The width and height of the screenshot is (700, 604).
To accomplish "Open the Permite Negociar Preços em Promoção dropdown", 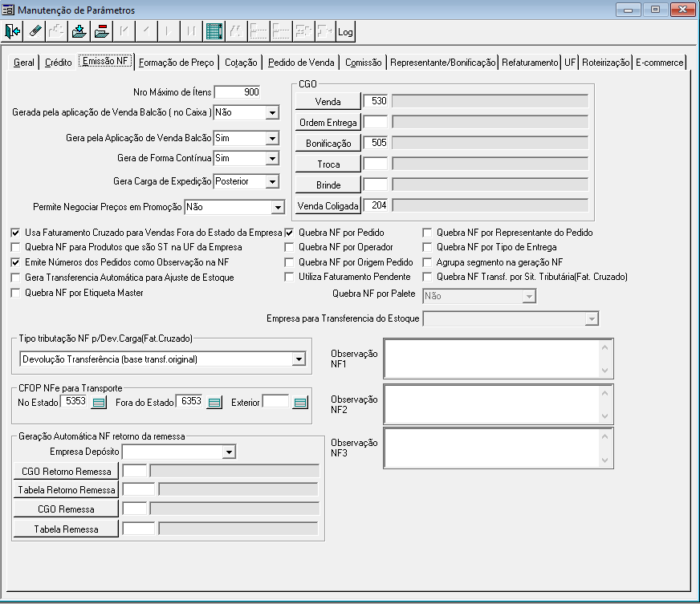I will click(278, 208).
